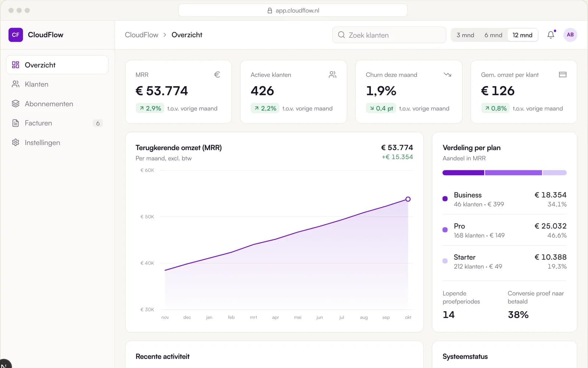Select the 12 mnd period
Viewport: 588px width, 368px height.
522,35
